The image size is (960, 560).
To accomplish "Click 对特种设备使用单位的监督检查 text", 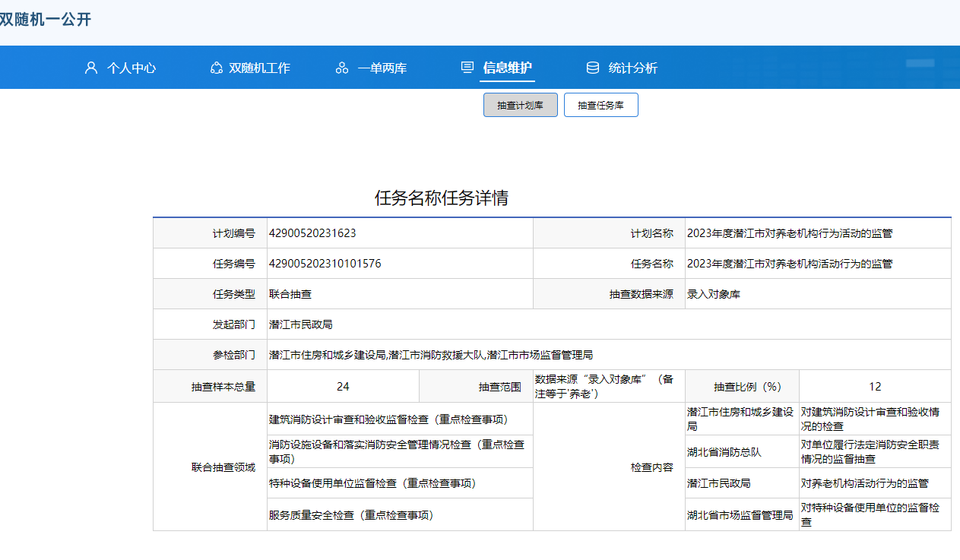I will pyautogui.click(x=870, y=515).
